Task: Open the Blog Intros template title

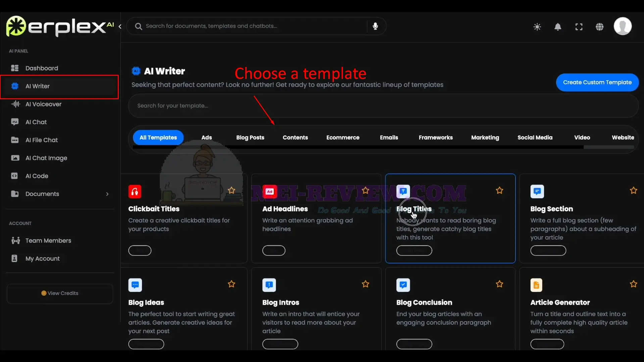Action: (281, 302)
